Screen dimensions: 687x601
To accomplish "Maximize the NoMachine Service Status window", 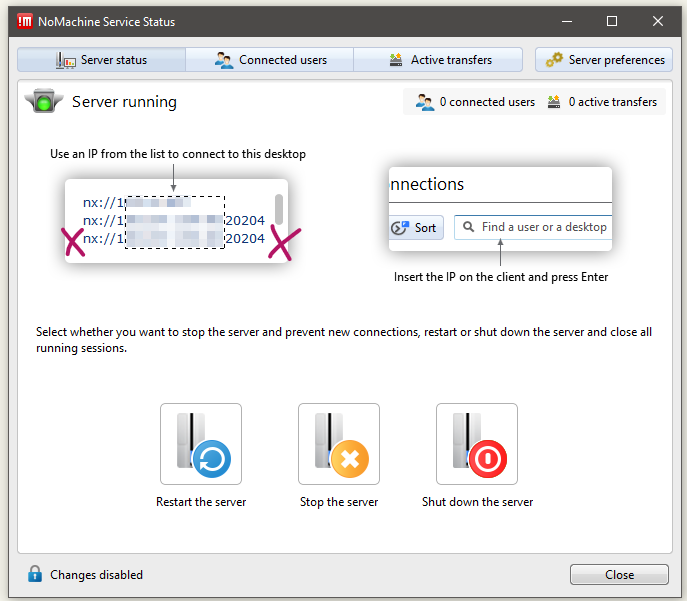I will (x=612, y=21).
